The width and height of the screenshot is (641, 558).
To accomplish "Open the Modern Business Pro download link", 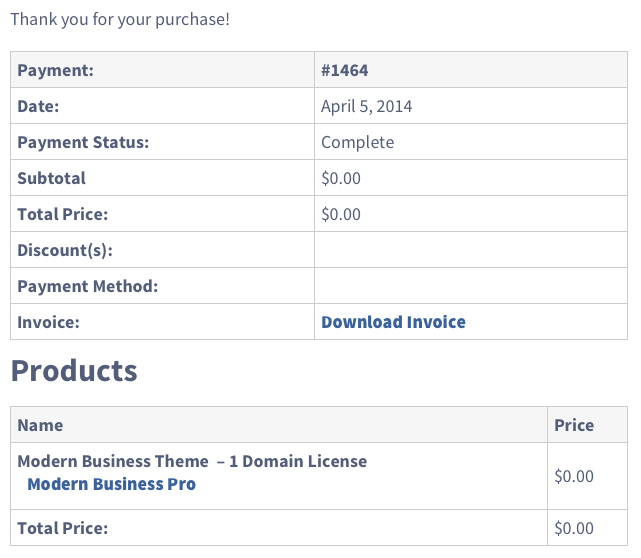I will [x=111, y=484].
